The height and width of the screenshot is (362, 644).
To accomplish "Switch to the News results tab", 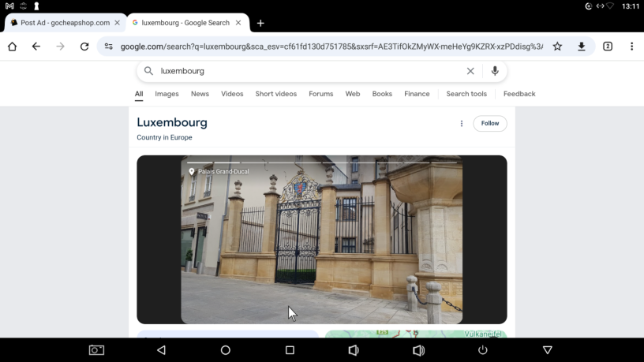I will click(x=200, y=94).
